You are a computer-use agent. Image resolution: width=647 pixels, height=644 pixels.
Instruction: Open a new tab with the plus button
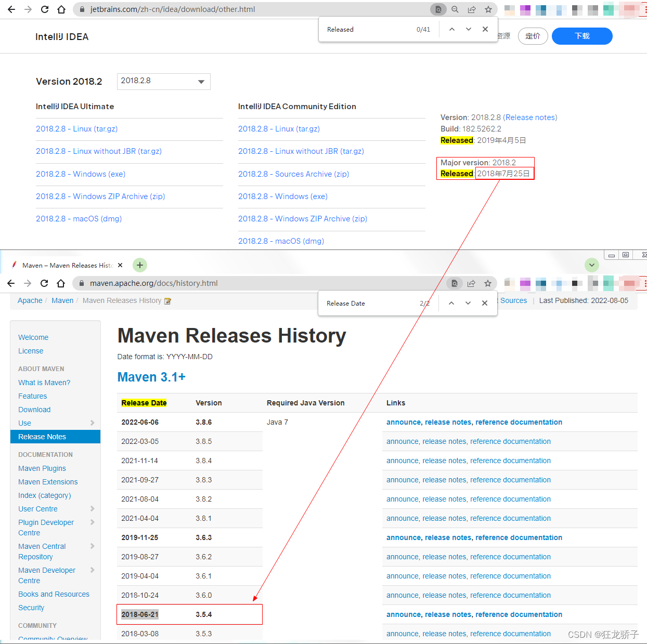pyautogui.click(x=140, y=265)
